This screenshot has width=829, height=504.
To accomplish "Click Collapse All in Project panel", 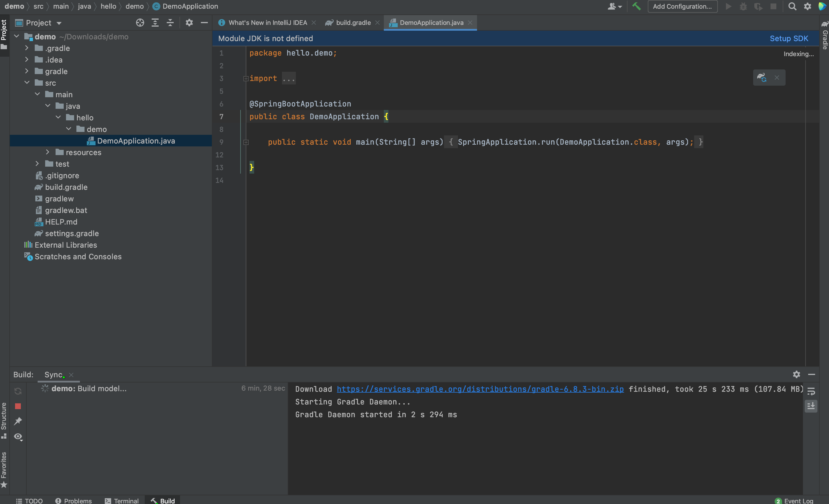I will pyautogui.click(x=170, y=23).
